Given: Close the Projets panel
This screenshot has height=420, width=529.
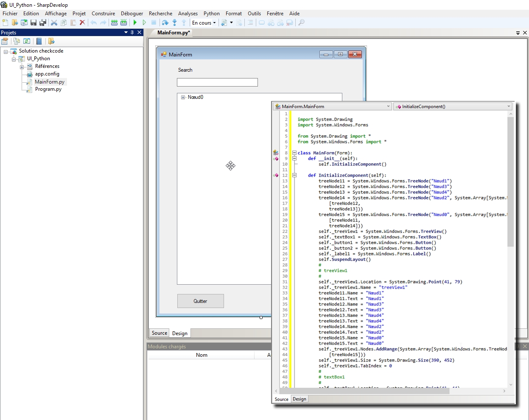Looking at the screenshot, I should point(139,32).
